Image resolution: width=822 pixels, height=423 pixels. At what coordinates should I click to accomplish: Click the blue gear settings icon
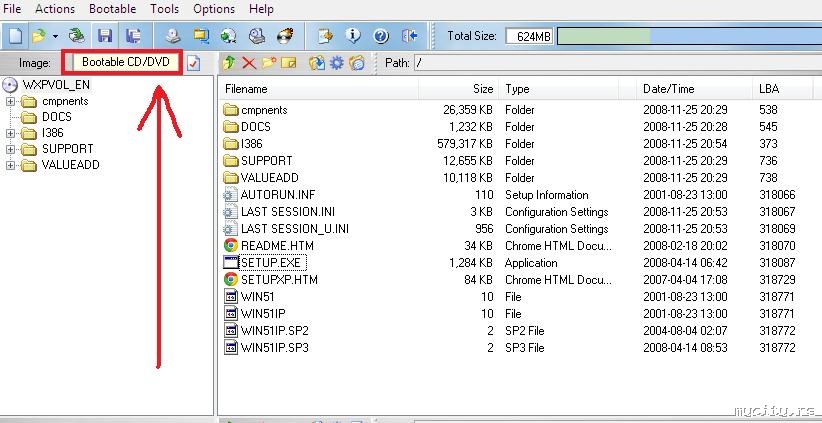tap(337, 63)
